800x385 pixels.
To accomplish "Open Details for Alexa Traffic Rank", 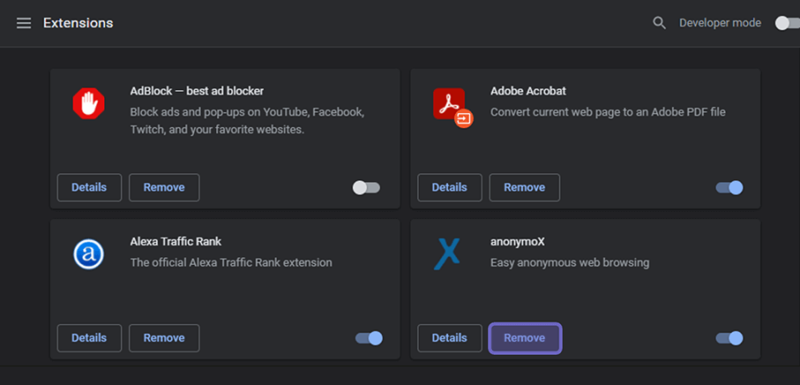I will (89, 338).
